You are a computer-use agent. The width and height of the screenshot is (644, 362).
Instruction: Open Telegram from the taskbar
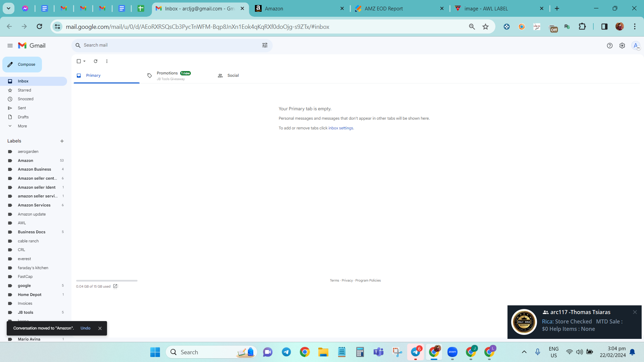pyautogui.click(x=286, y=352)
